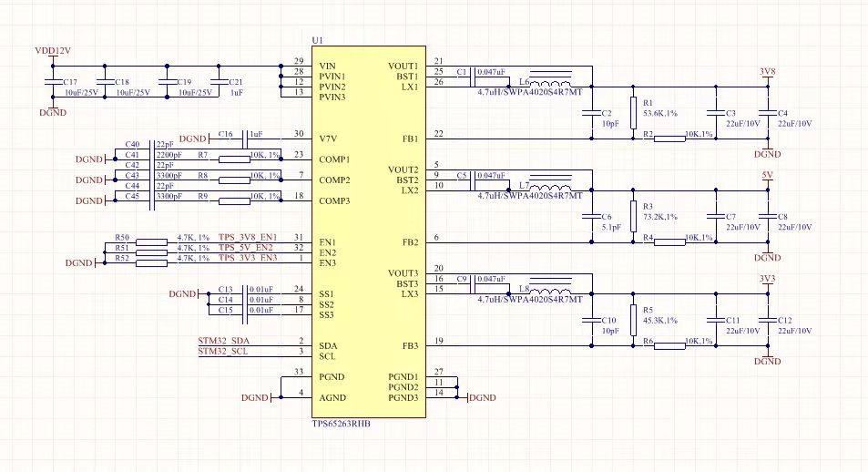Click inductor L7 coil symbol
This screenshot has height=472, width=868.
[x=550, y=182]
